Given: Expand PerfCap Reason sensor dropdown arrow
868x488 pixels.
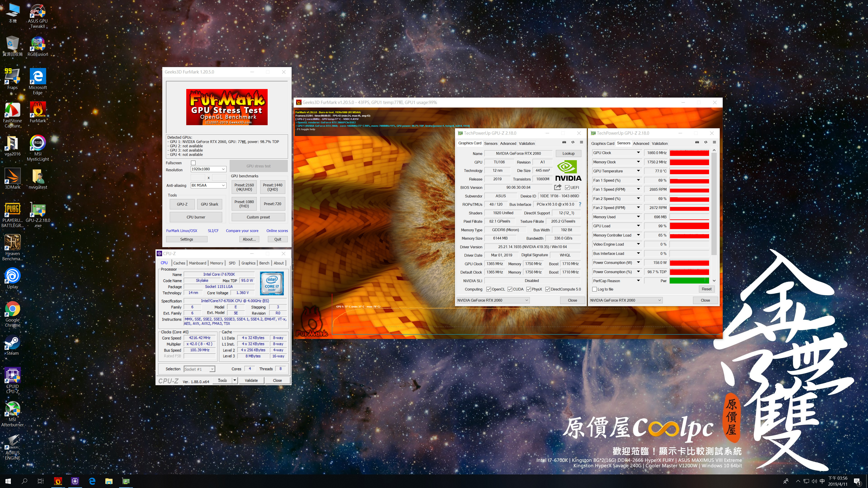Looking at the screenshot, I should (638, 281).
